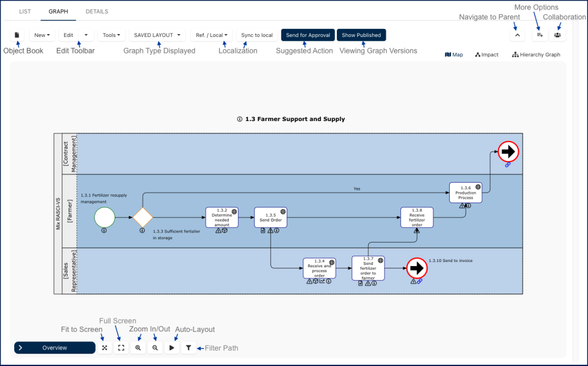Open the Edit dropdown arrow
This screenshot has height=366, width=588.
86,35
